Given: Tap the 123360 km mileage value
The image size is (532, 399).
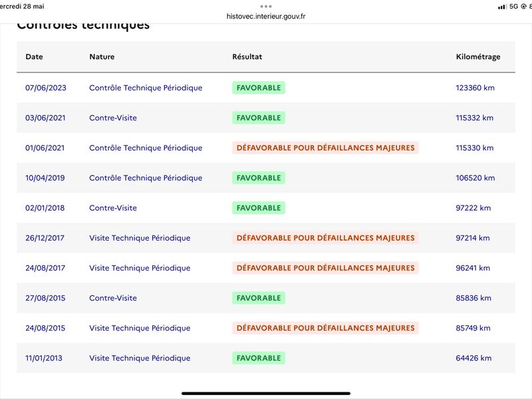Looking at the screenshot, I should coord(475,88).
